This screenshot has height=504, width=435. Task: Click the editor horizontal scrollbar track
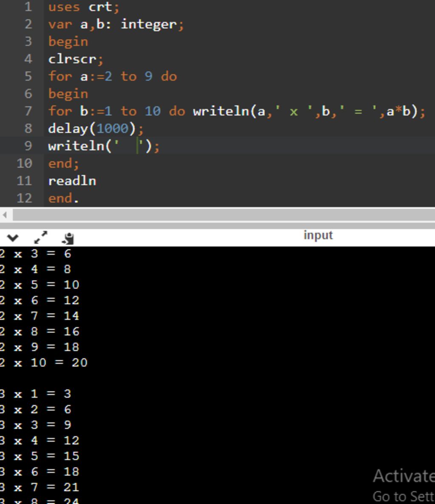pyautogui.click(x=223, y=215)
